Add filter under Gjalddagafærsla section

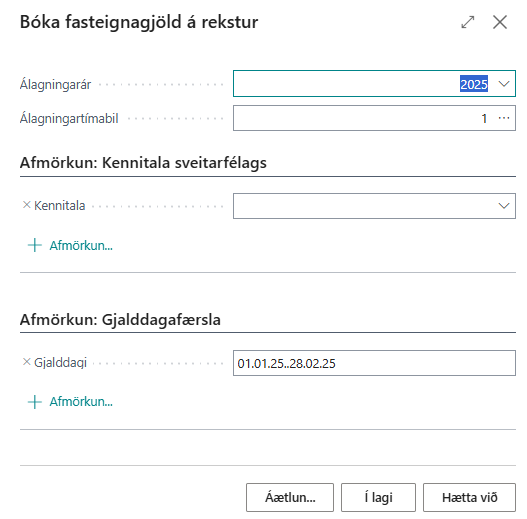[70, 402]
